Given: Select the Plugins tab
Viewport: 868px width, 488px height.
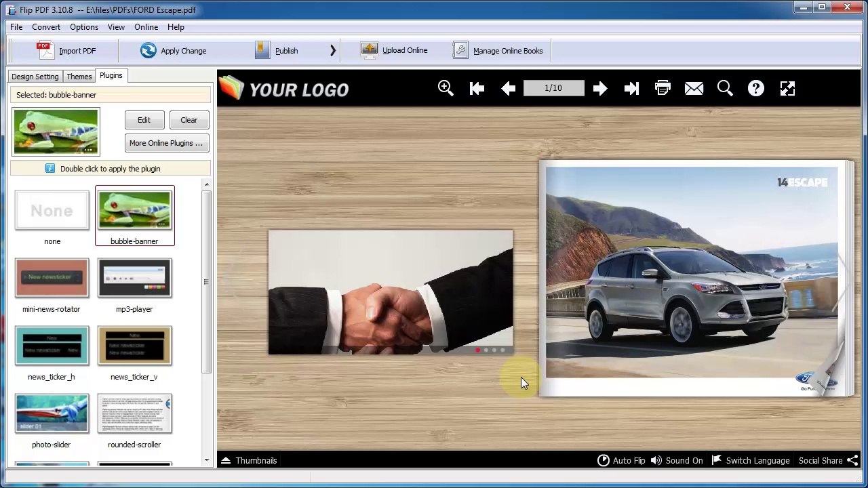Looking at the screenshot, I should [x=111, y=76].
